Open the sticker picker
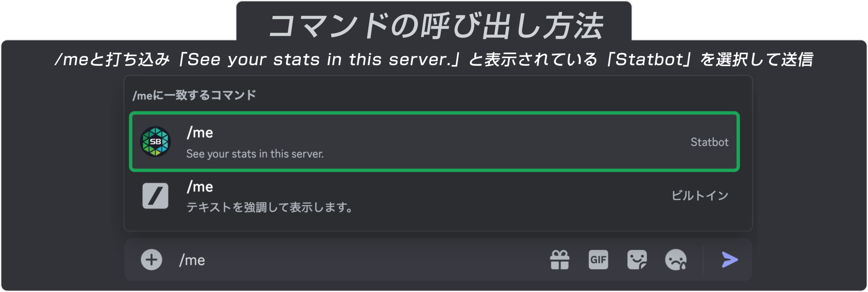Image resolution: width=868 pixels, height=292 pixels. (637, 260)
